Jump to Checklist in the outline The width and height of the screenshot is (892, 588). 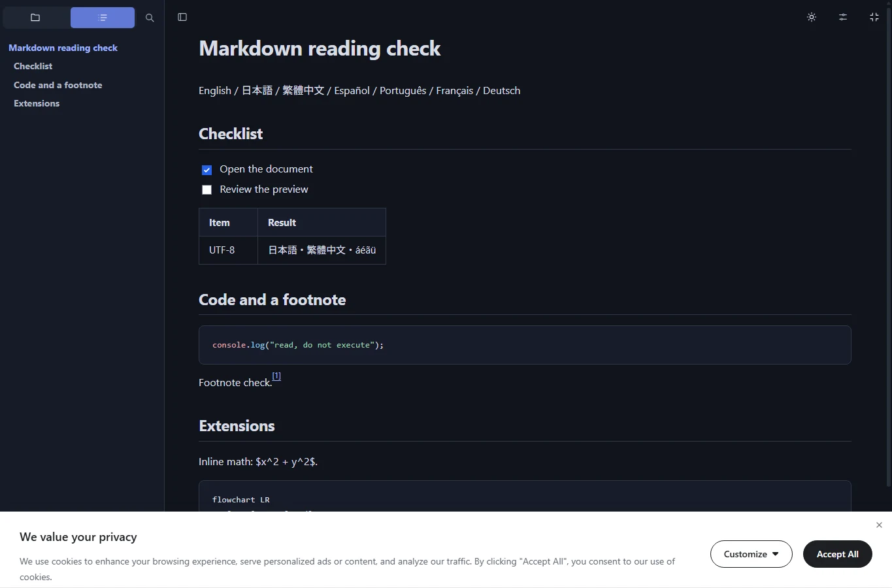click(x=33, y=66)
